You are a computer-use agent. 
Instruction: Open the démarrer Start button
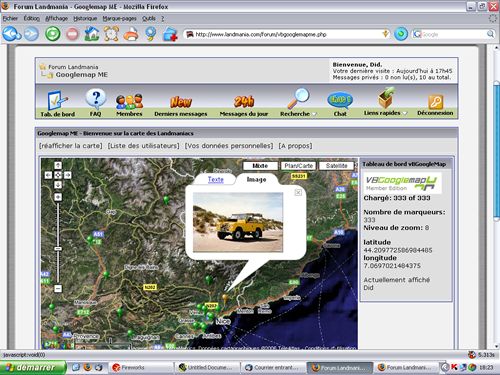pyautogui.click(x=33, y=367)
